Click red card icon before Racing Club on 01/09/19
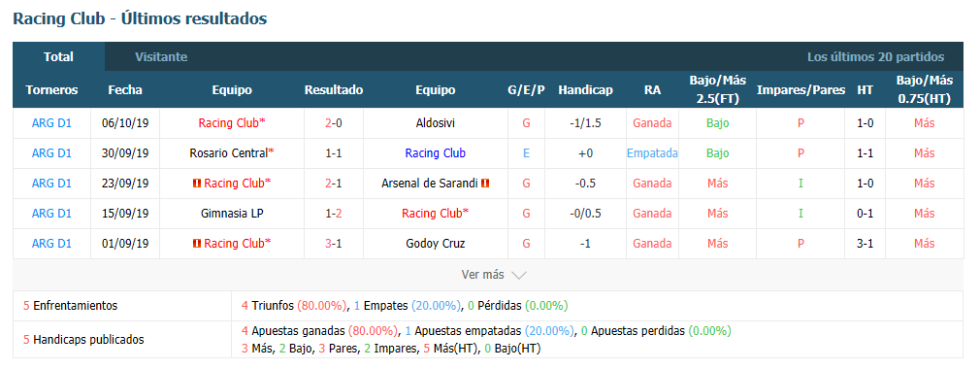Screen dimensions: 980x369 click(x=197, y=244)
